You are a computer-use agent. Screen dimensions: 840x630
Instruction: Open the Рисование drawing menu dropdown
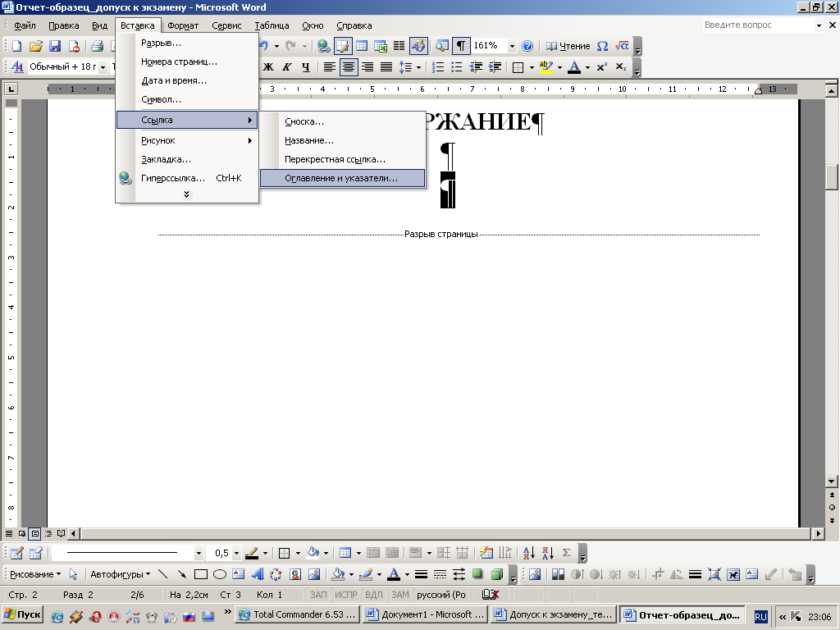pyautogui.click(x=35, y=574)
